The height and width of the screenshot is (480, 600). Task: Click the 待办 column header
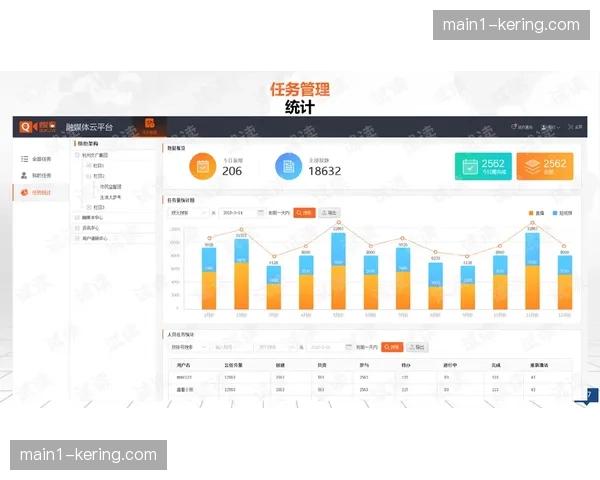(406, 365)
